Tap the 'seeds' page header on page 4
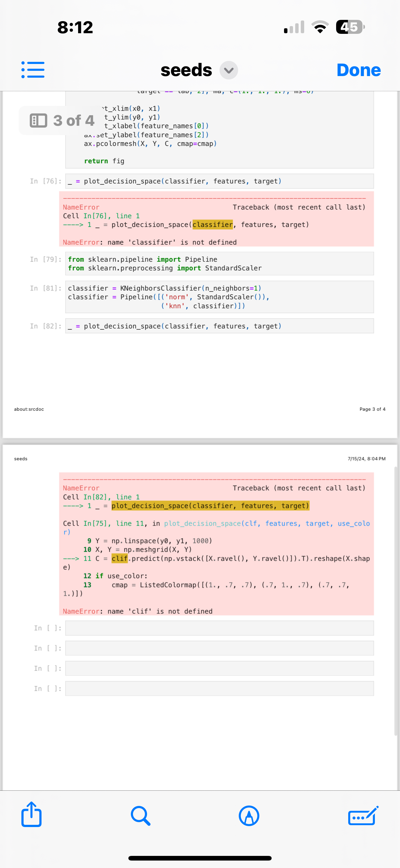 (20, 459)
